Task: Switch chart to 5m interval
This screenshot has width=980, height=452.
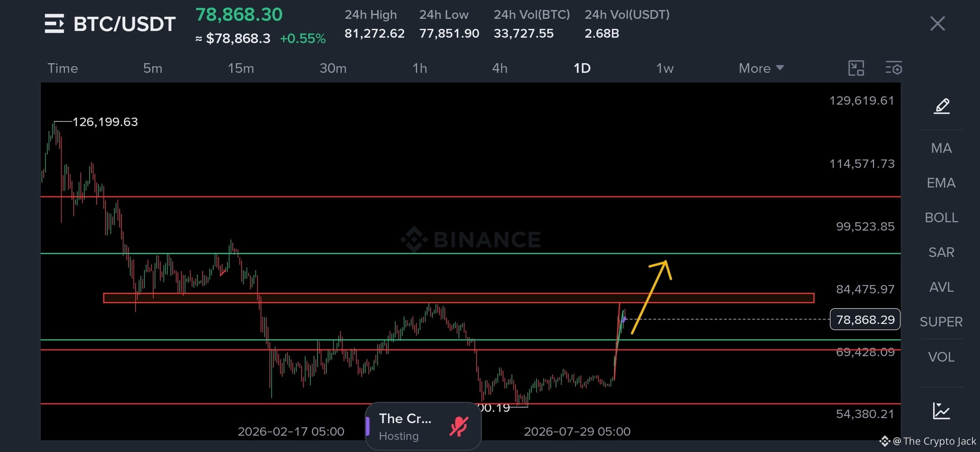Action: coord(152,68)
